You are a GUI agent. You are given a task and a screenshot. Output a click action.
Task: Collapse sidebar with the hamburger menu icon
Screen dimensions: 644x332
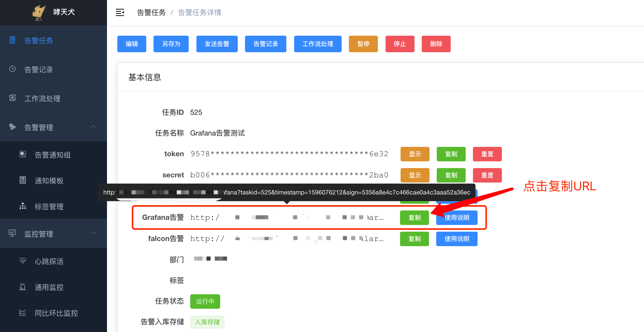click(120, 12)
